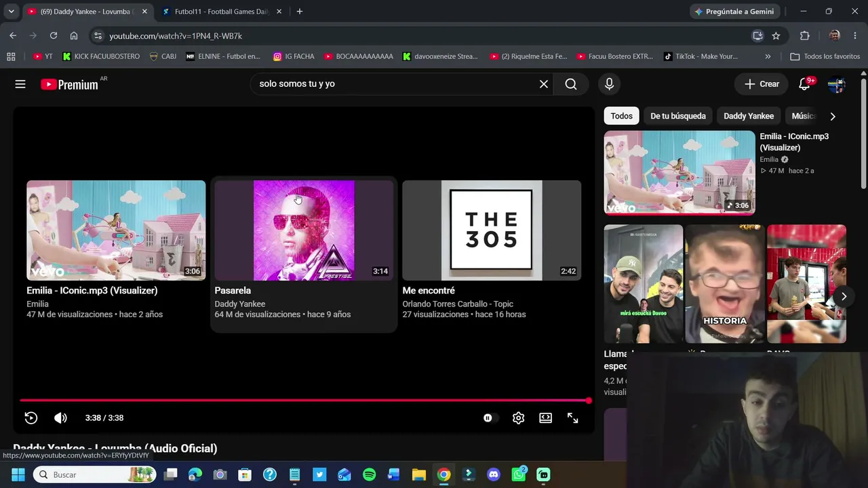Click the magnifier search button
This screenshot has height=488, width=868.
tap(571, 84)
